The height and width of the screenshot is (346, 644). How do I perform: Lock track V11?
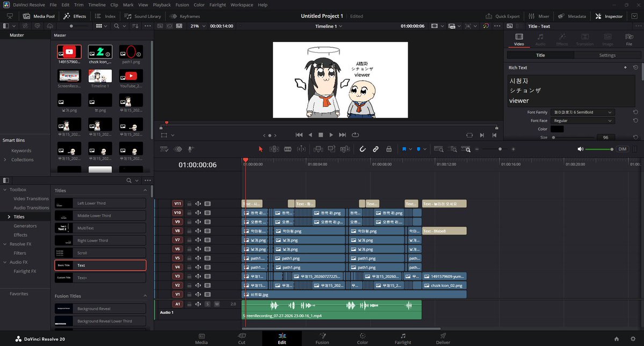[x=190, y=204]
